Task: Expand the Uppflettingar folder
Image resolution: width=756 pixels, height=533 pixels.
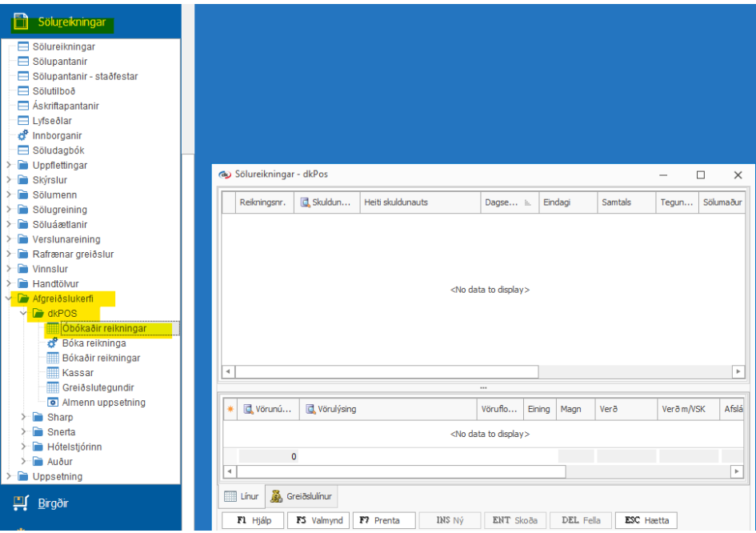Action: pos(9,166)
